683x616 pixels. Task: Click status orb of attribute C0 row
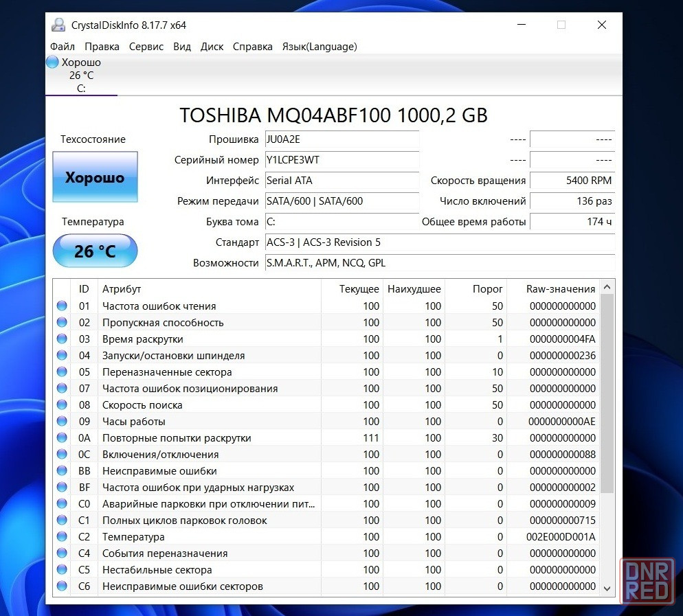tap(62, 503)
